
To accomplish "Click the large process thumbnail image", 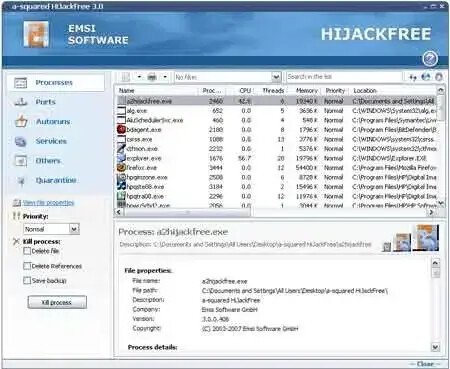I will pyautogui.click(x=426, y=238).
